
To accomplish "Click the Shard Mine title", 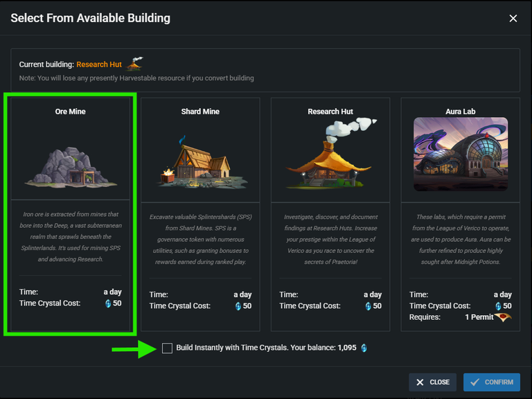I will [200, 112].
